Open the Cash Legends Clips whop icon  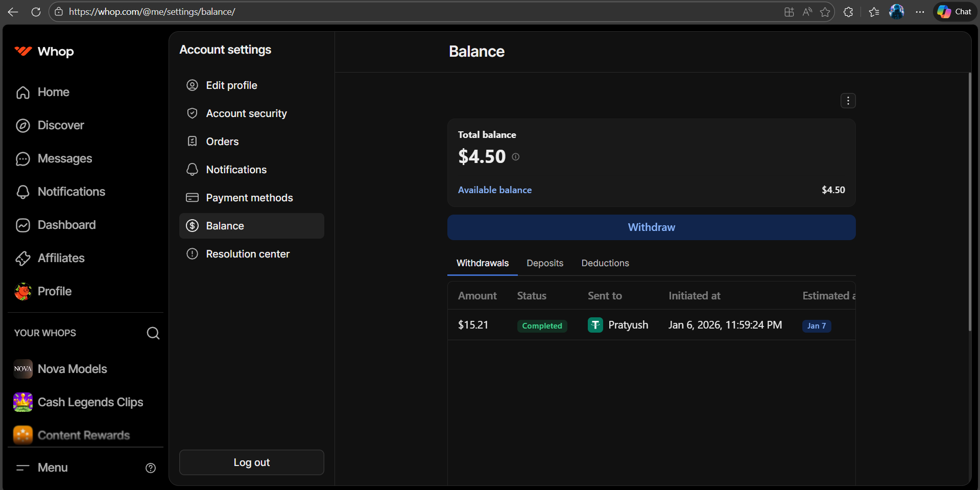click(23, 402)
